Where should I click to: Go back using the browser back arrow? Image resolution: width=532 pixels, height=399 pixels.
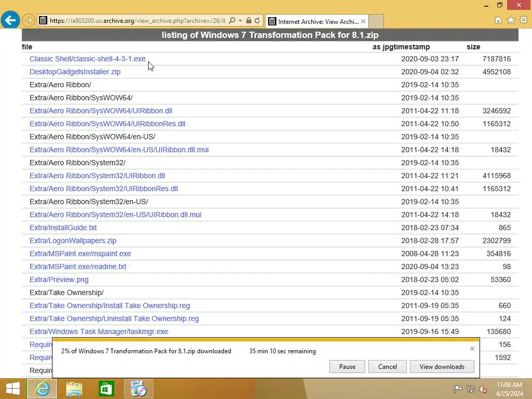pos(10,20)
